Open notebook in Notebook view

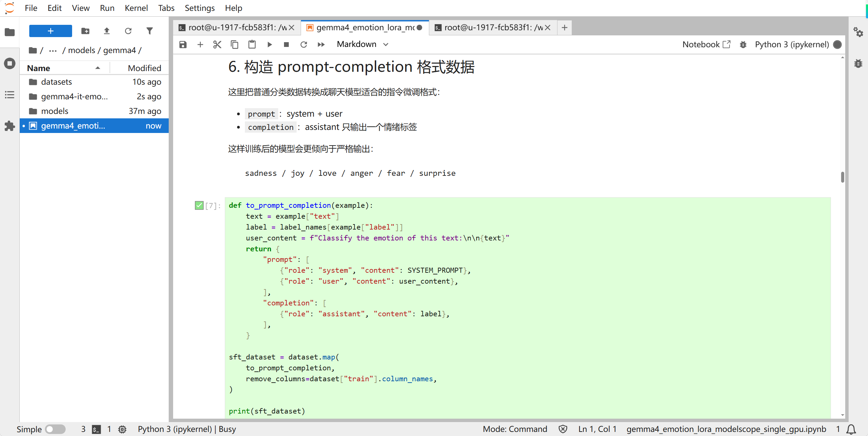(706, 45)
